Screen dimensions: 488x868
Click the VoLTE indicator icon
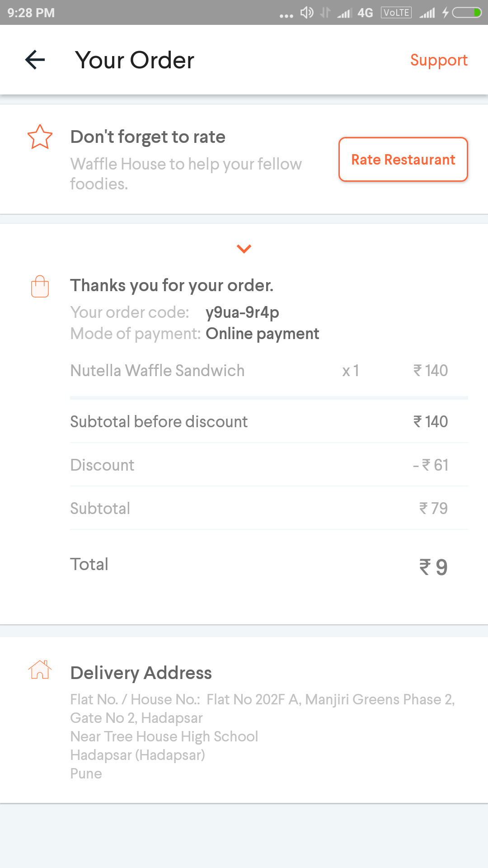(396, 13)
